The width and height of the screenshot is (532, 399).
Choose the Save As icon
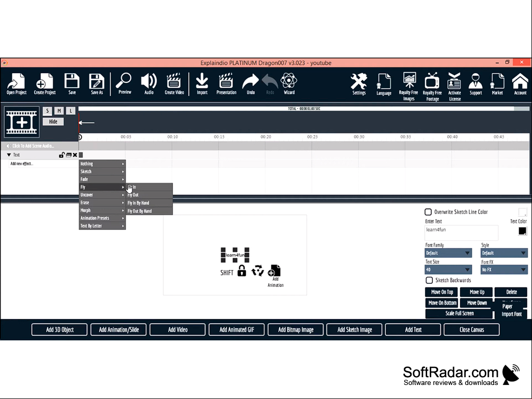pyautogui.click(x=97, y=84)
